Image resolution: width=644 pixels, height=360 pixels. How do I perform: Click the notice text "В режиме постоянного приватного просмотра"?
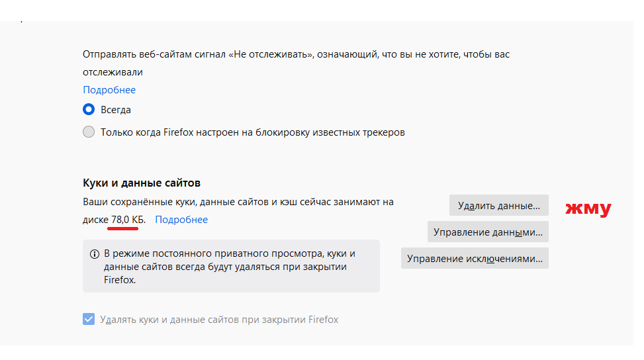click(x=214, y=253)
